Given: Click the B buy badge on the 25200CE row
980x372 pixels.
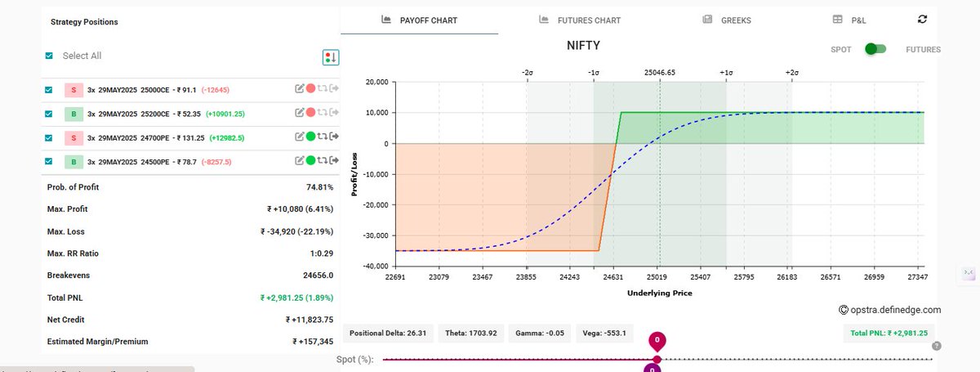Looking at the screenshot, I should coord(73,114).
